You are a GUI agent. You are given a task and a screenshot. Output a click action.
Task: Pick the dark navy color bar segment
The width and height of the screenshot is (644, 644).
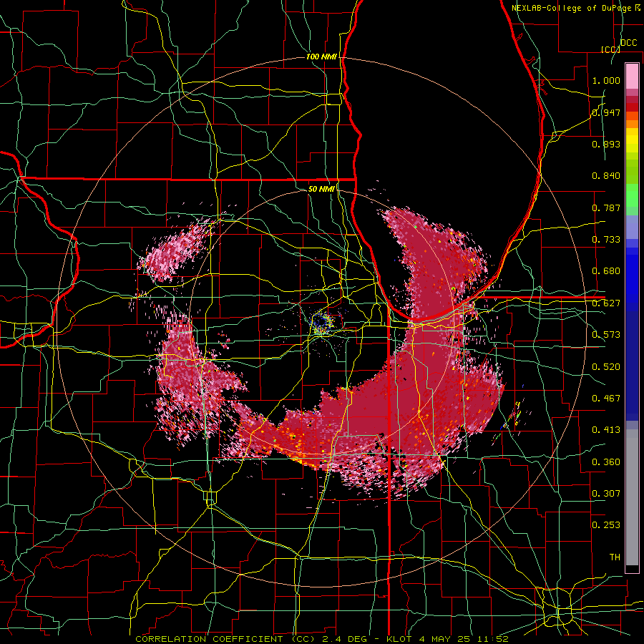(632, 366)
